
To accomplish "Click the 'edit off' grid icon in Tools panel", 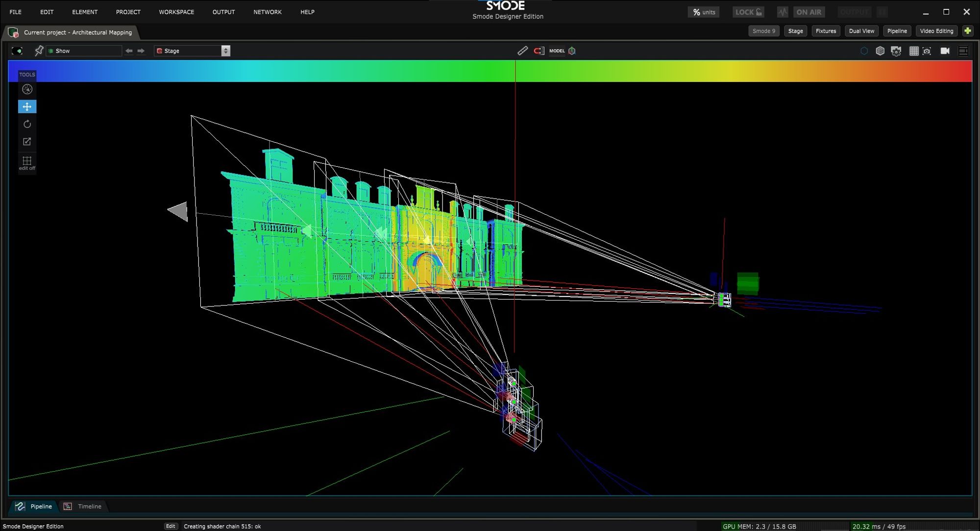I will coord(27,162).
